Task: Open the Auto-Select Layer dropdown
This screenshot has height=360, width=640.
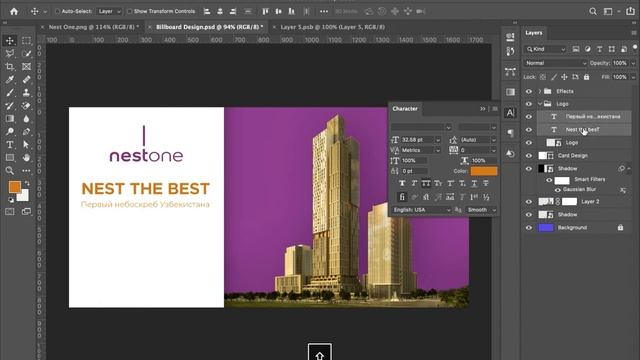Action: pos(109,11)
